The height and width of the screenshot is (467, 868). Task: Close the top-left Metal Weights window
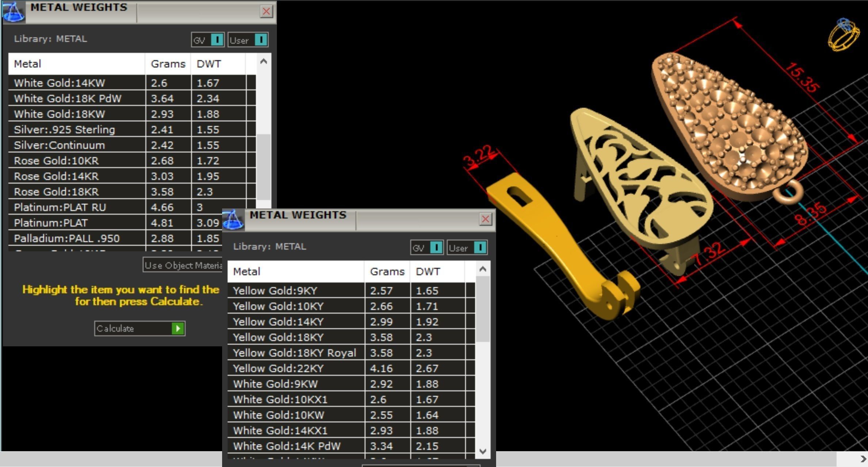tap(266, 11)
